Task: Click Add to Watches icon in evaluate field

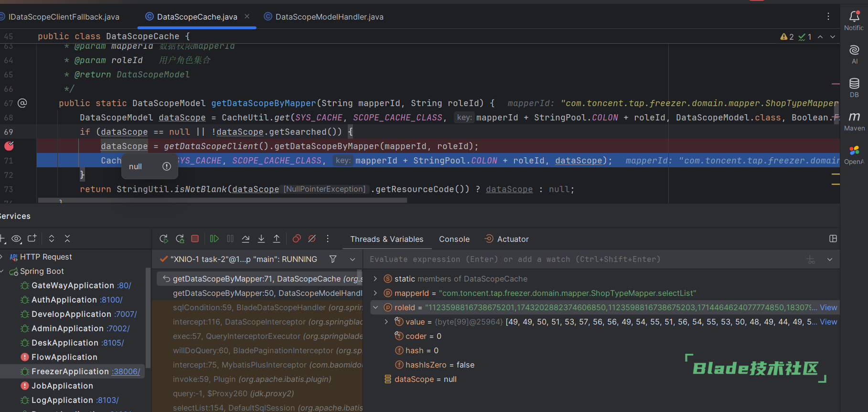Action: click(811, 260)
